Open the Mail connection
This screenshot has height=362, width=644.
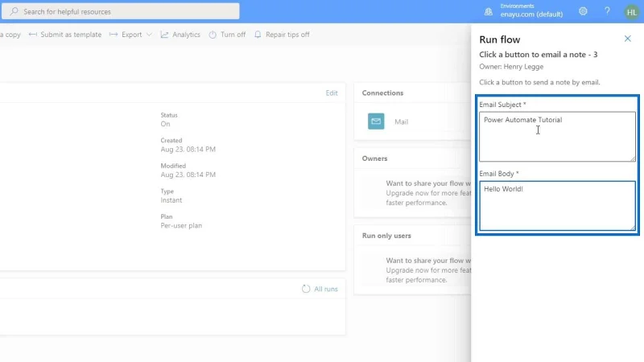[x=401, y=121]
